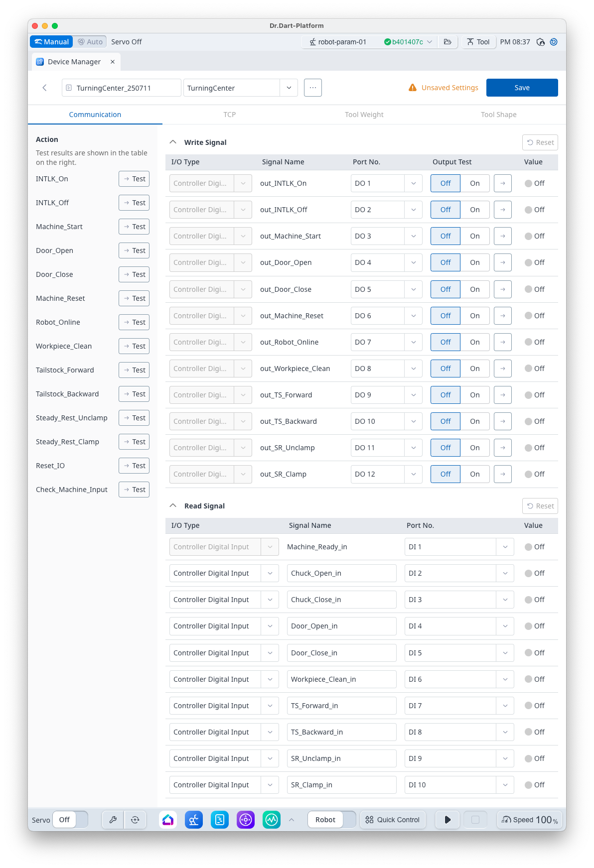Collapse the Write Signal section
Image resolution: width=594 pixels, height=868 pixels.
tap(173, 142)
